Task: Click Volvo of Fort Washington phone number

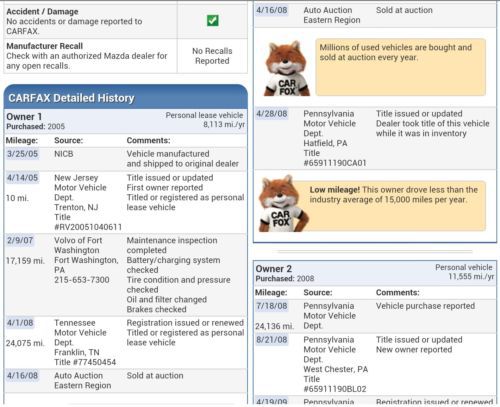Action: [x=82, y=280]
